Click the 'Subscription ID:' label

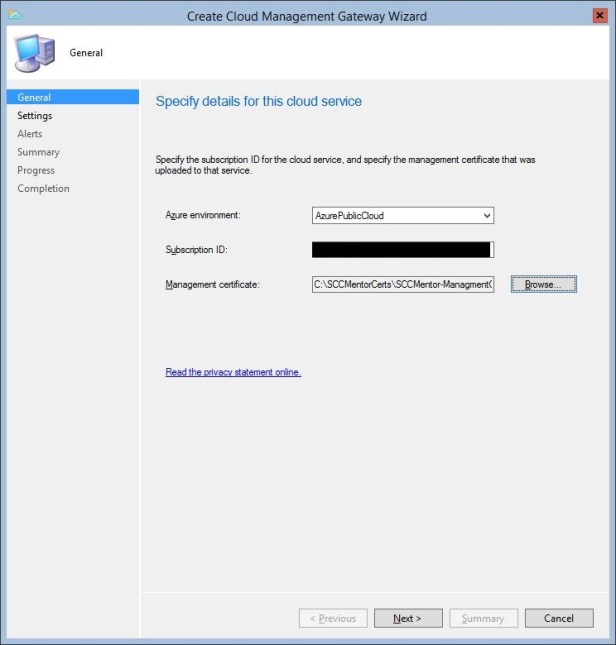click(196, 250)
